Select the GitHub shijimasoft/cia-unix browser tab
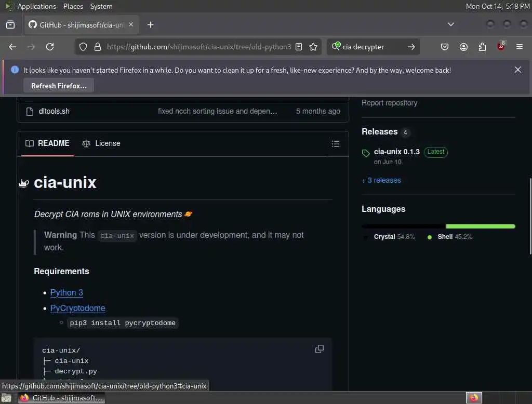The height and width of the screenshot is (404, 532). pyautogui.click(x=82, y=25)
